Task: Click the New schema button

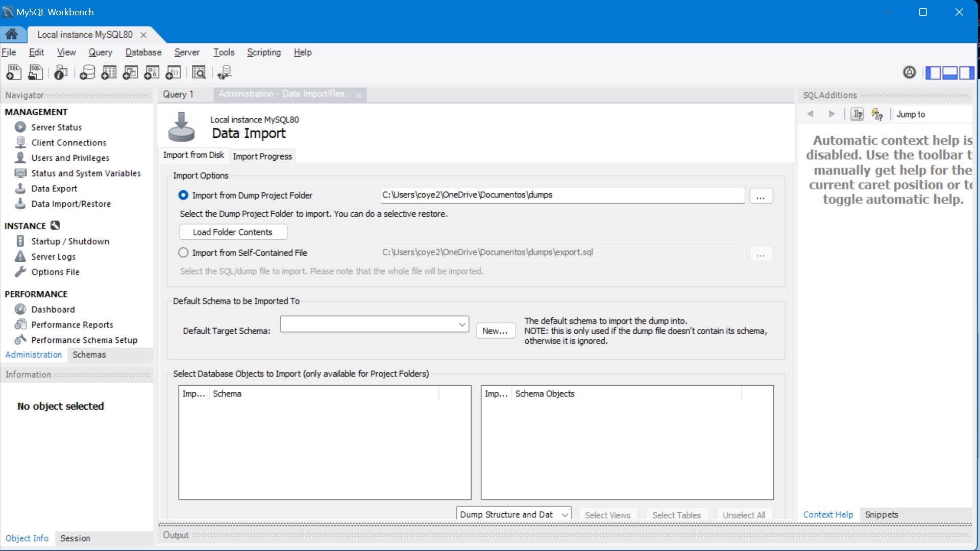Action: click(x=495, y=330)
